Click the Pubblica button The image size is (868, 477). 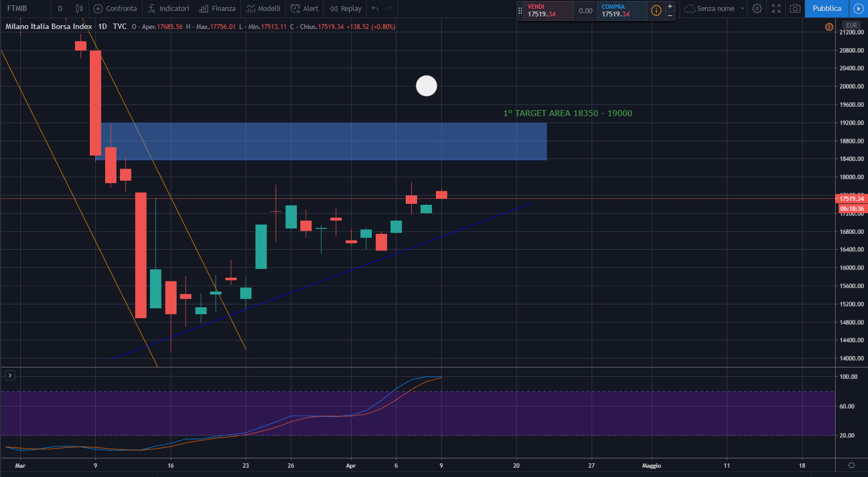pos(827,8)
